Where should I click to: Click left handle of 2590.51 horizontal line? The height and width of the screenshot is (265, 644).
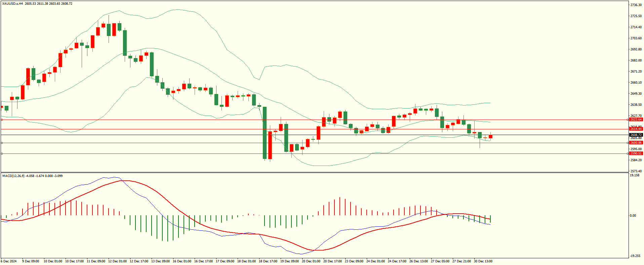pyautogui.click(x=2, y=153)
